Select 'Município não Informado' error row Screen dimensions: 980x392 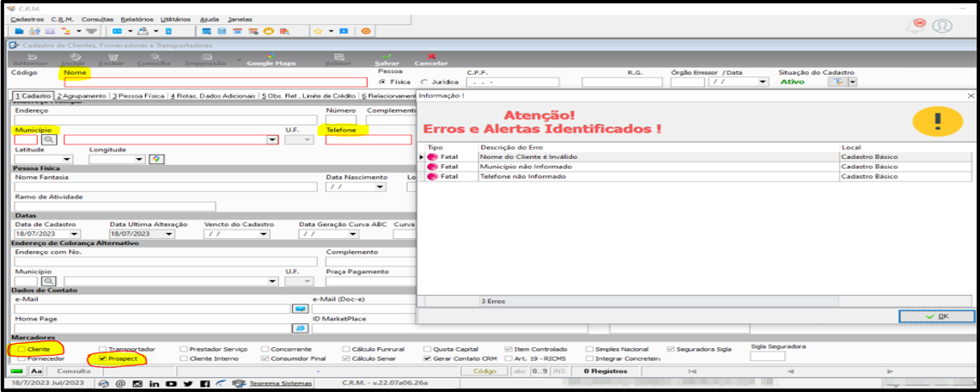697,167
